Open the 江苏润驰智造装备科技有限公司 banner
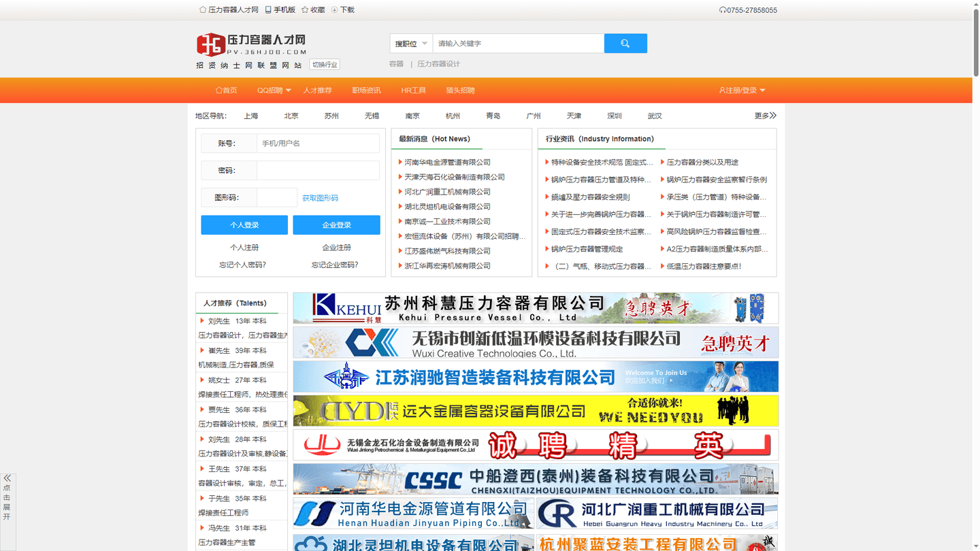The height and width of the screenshot is (551, 980). click(536, 377)
